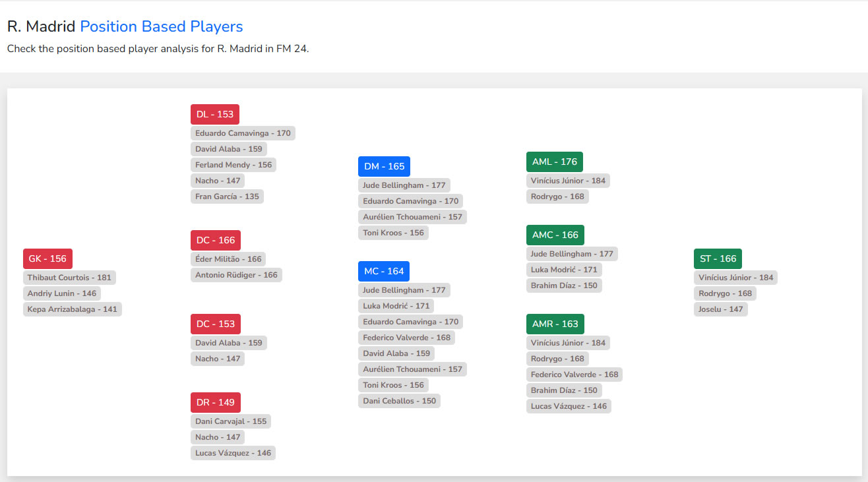868x482 pixels.
Task: Select the DM - 165 blue badge
Action: [x=384, y=166]
